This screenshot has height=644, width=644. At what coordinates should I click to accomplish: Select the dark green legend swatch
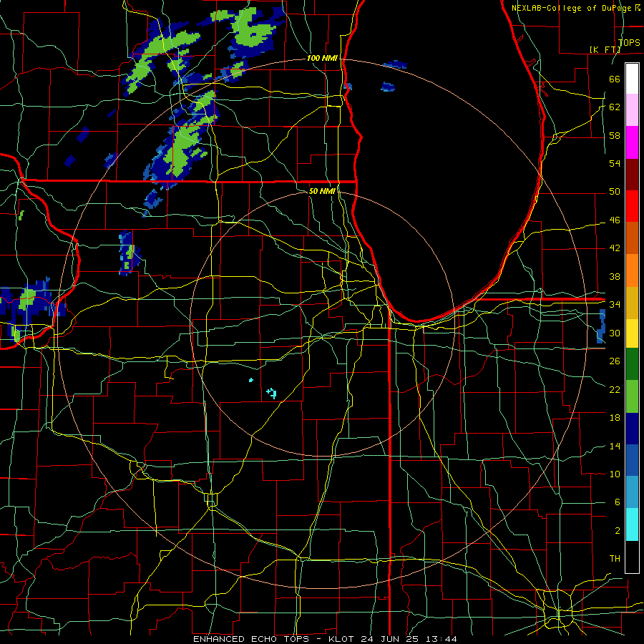coord(632,364)
